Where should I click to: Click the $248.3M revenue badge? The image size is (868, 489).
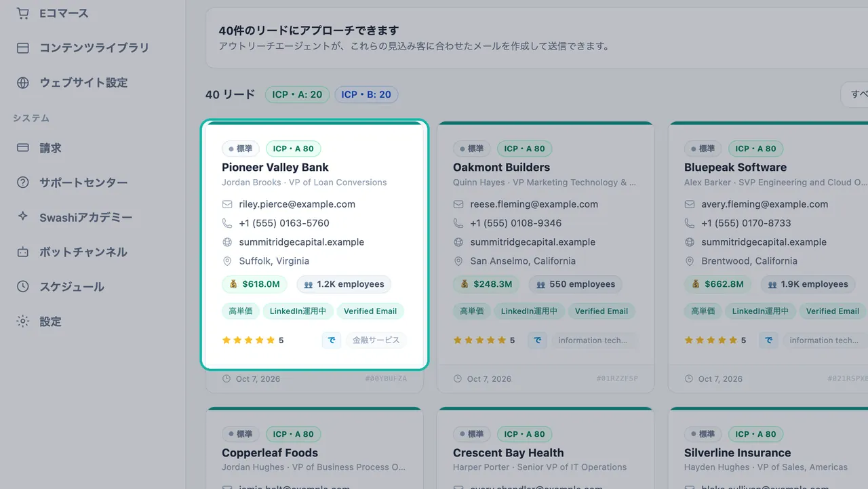tap(486, 284)
